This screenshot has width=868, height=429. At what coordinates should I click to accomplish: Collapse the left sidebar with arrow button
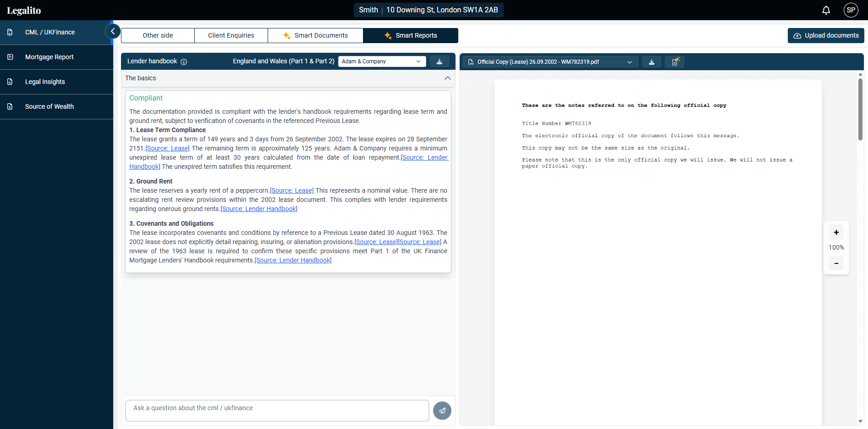point(113,32)
